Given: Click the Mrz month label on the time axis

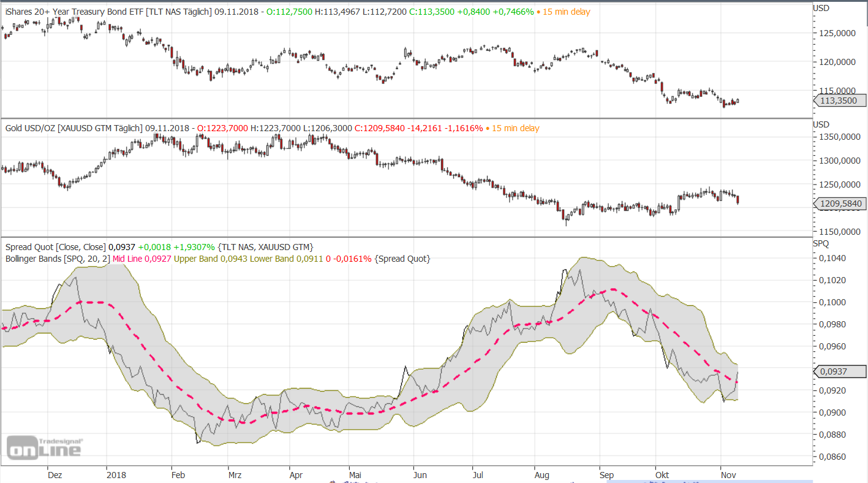Looking at the screenshot, I should coord(235,474).
